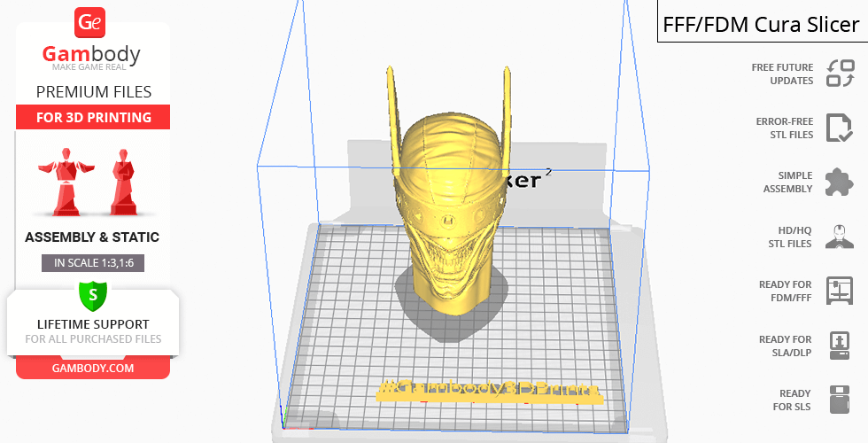Click the FOR 3D PRINTING red banner
The image size is (868, 443).
pos(92,117)
